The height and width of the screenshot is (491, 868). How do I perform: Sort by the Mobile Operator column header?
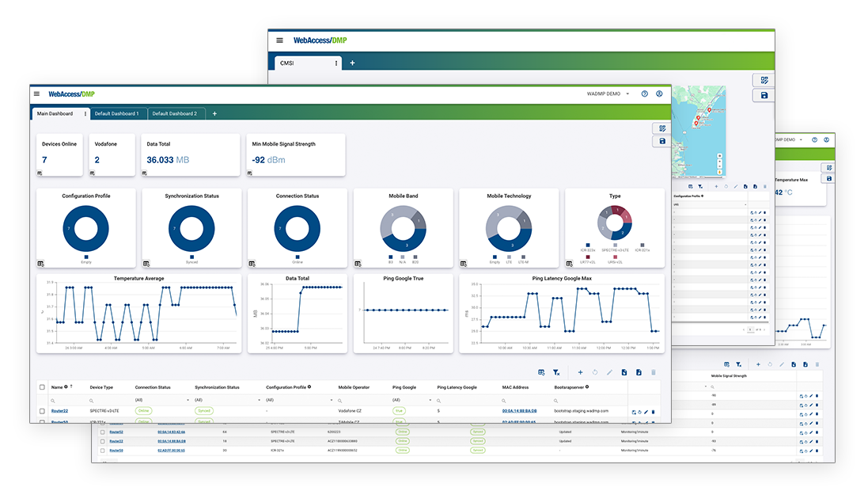354,387
